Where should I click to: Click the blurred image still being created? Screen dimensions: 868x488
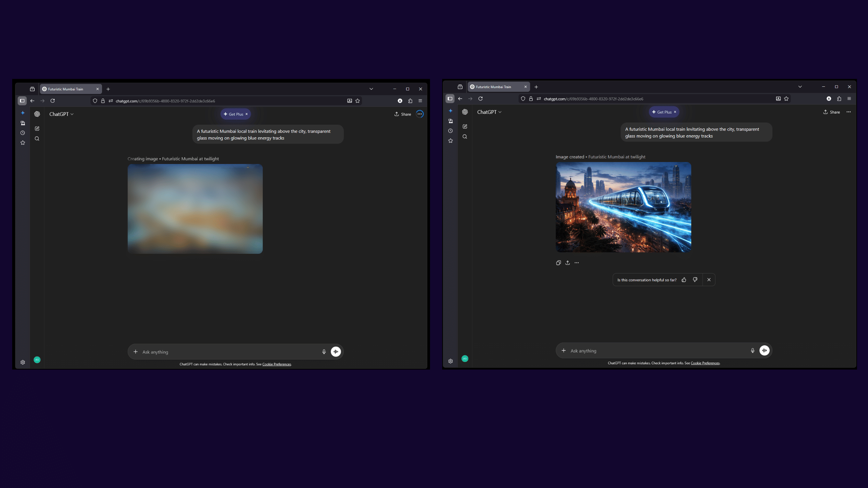pos(195,209)
